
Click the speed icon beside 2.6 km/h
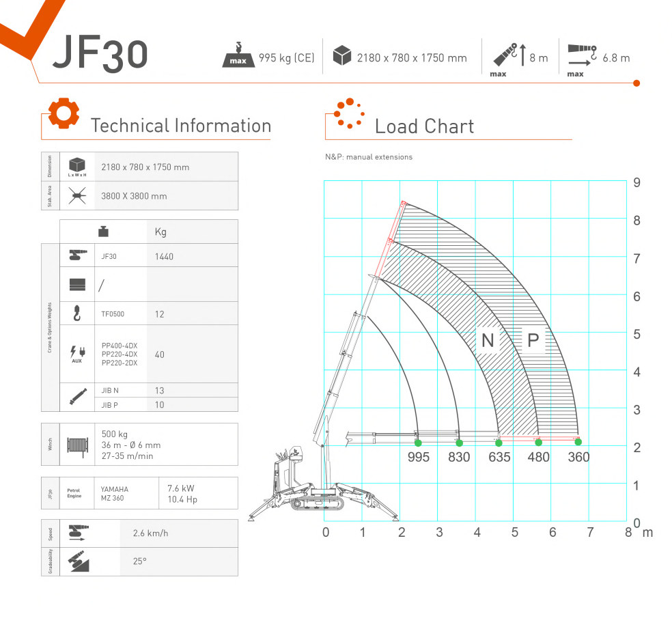coord(76,532)
